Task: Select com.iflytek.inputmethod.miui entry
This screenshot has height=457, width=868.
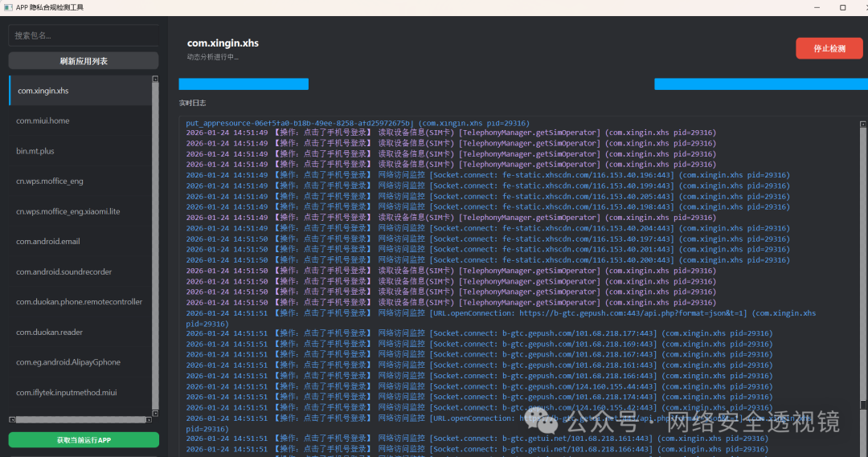Action: (x=80, y=392)
